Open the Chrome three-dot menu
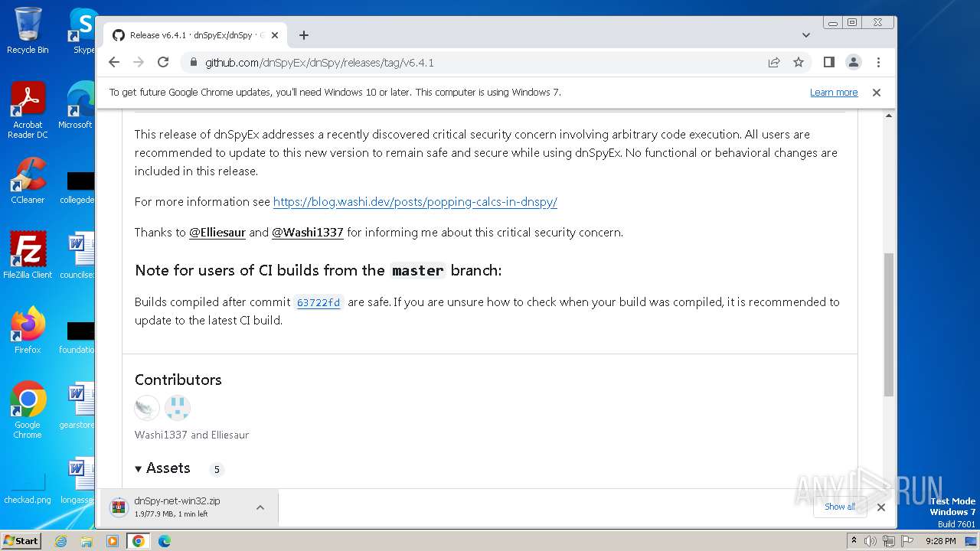Screen dimensions: 980x551 [x=878, y=63]
